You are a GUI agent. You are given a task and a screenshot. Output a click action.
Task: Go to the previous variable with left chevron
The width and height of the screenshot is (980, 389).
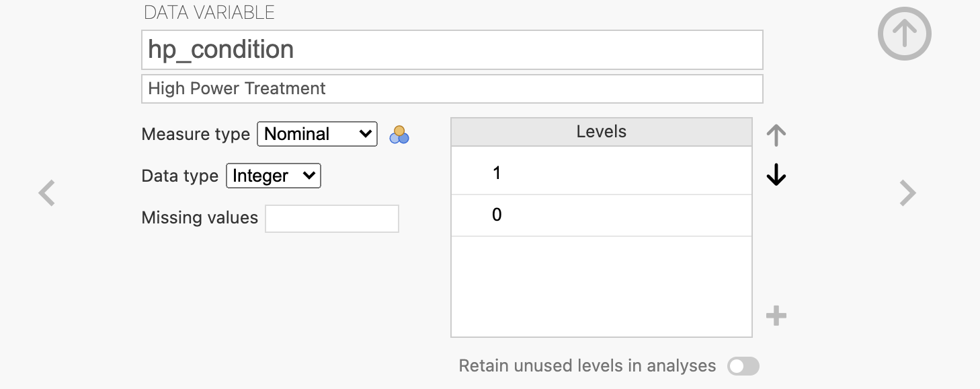46,193
